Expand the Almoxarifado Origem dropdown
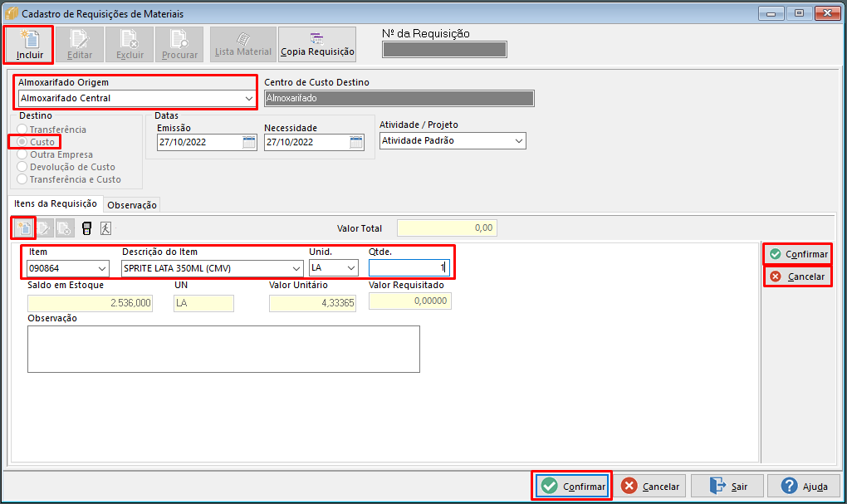The image size is (847, 504). tap(248, 98)
